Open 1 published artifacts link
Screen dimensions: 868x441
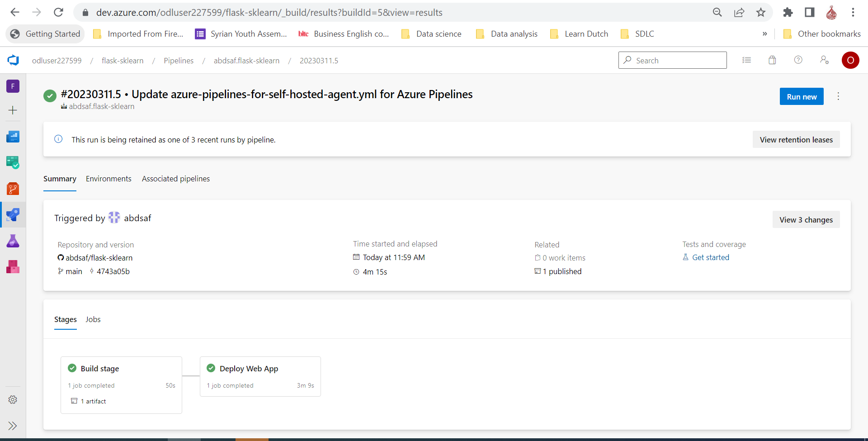tap(562, 271)
